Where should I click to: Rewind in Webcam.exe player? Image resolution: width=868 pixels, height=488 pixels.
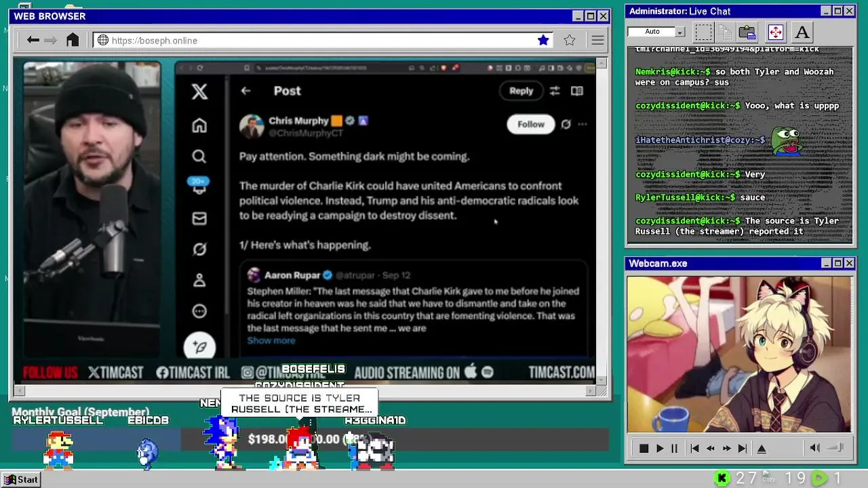[711, 449]
